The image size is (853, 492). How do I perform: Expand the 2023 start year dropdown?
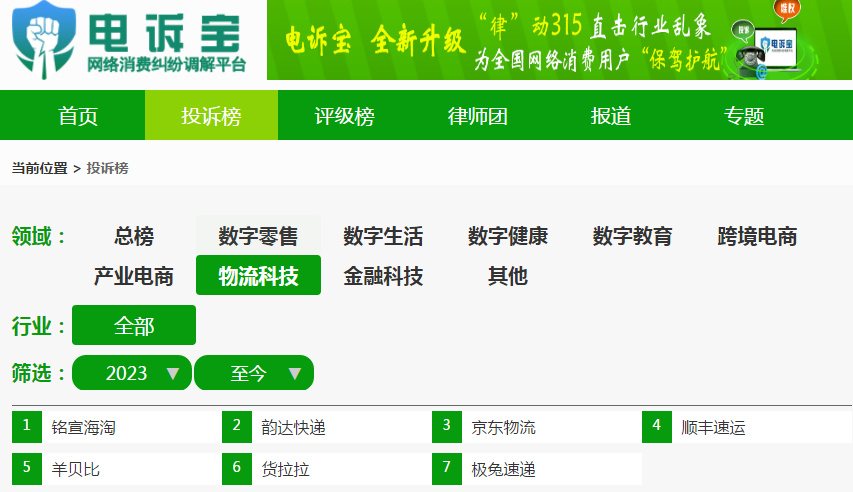(132, 373)
